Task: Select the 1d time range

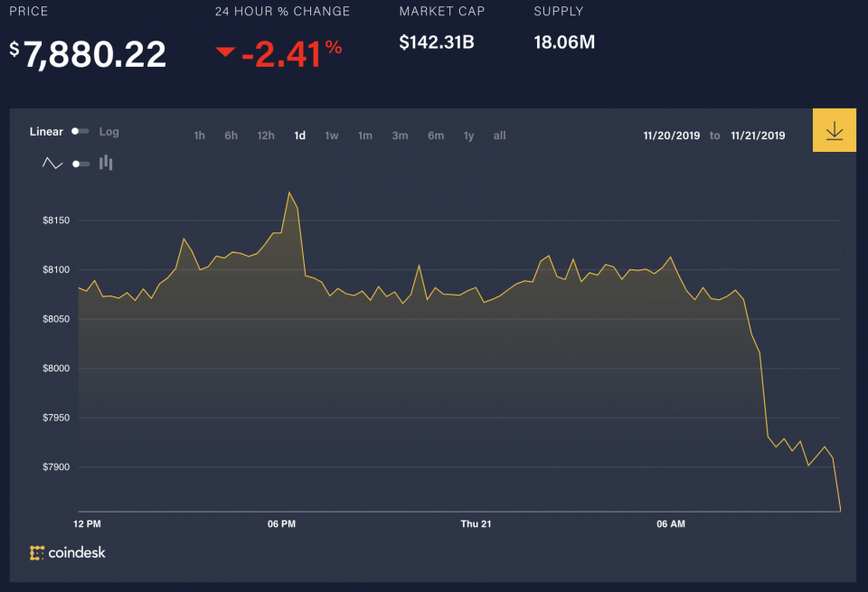Action: click(299, 136)
